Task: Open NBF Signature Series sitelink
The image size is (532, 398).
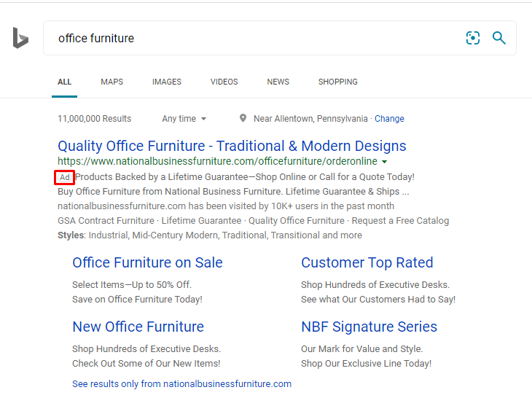Action: tap(369, 327)
